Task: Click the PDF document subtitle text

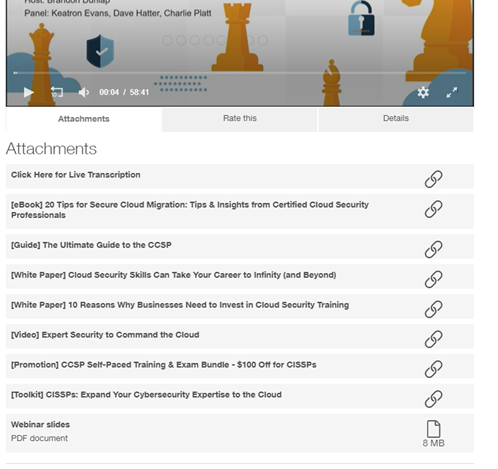Action: click(39, 438)
